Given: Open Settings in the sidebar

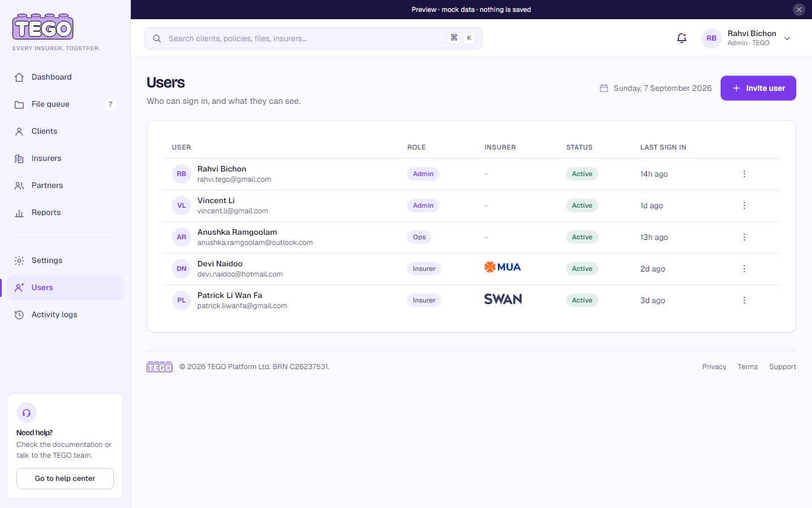Looking at the screenshot, I should pyautogui.click(x=65, y=261).
